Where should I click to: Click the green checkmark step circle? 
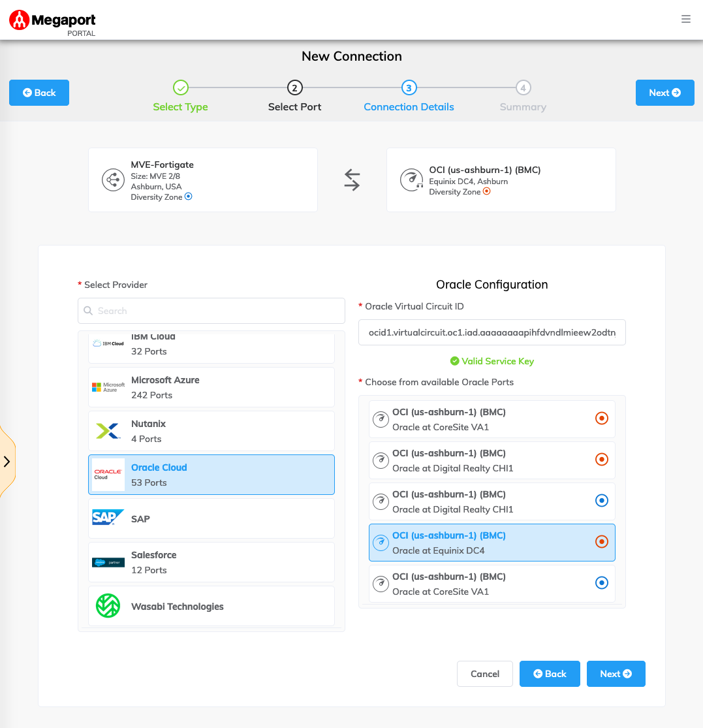click(x=181, y=87)
